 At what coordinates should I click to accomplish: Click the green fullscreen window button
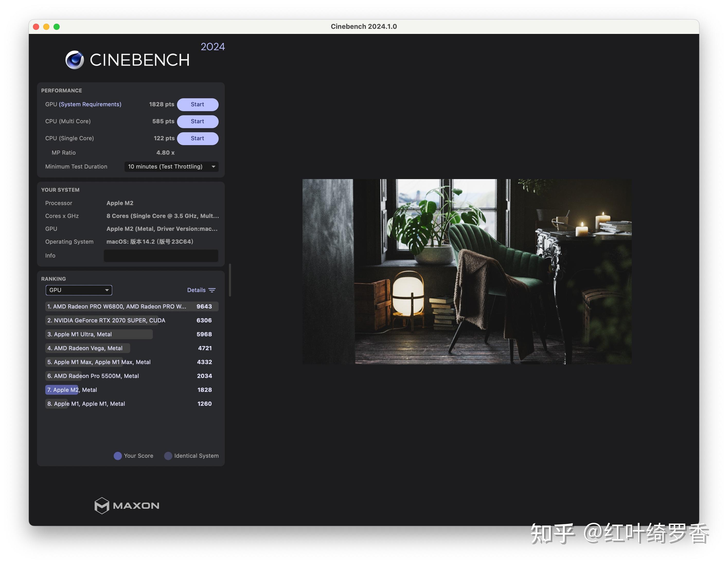pyautogui.click(x=57, y=27)
